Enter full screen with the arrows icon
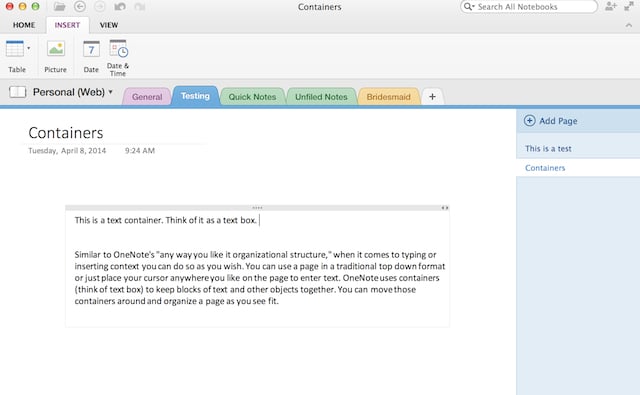Viewport: 640px width, 395px height. [629, 6]
